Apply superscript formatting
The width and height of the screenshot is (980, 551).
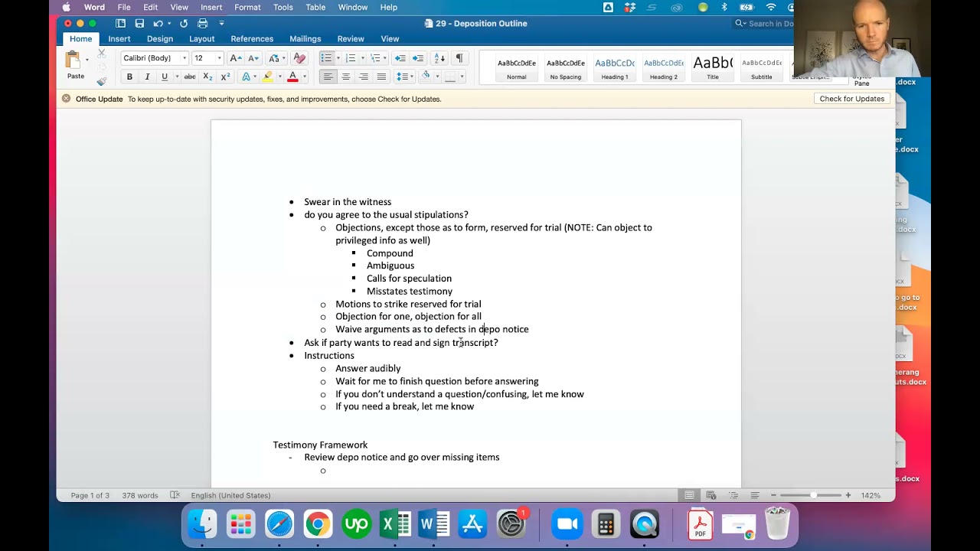(225, 77)
